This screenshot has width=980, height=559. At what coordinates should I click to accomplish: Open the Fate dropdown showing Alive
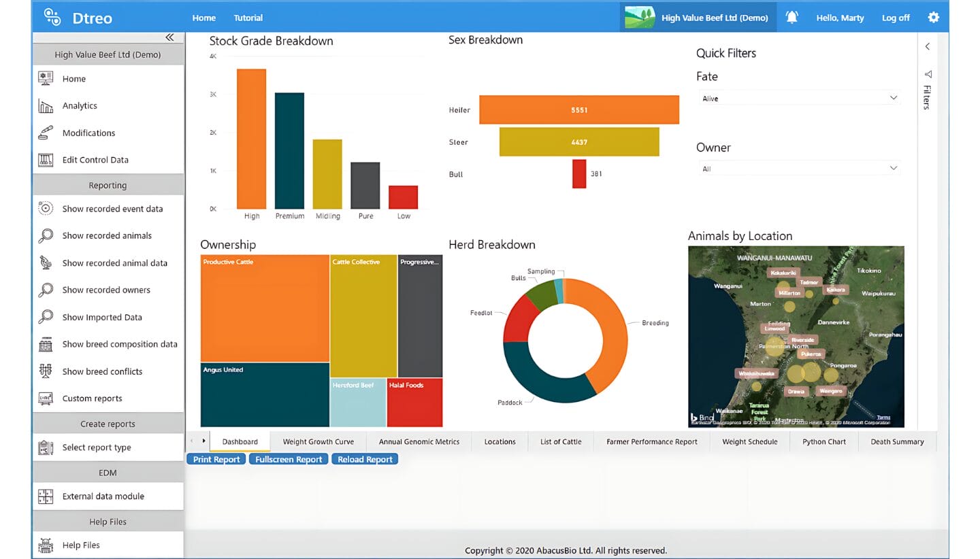(800, 99)
